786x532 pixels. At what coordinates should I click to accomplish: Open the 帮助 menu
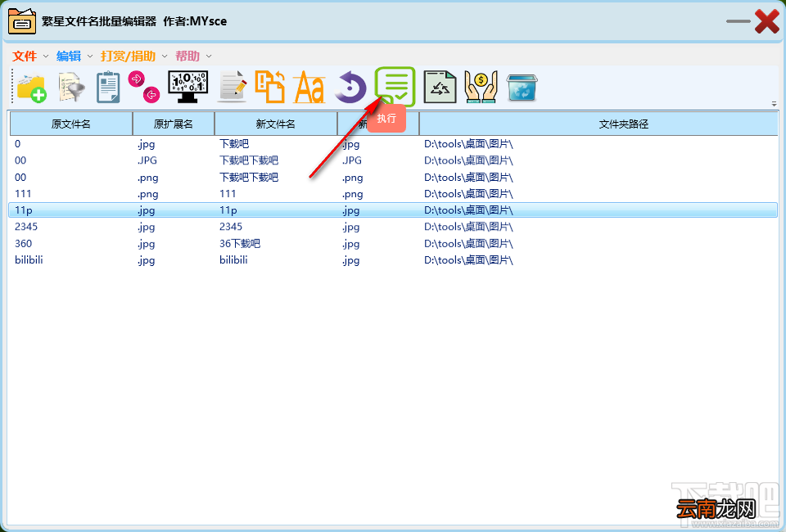point(187,56)
